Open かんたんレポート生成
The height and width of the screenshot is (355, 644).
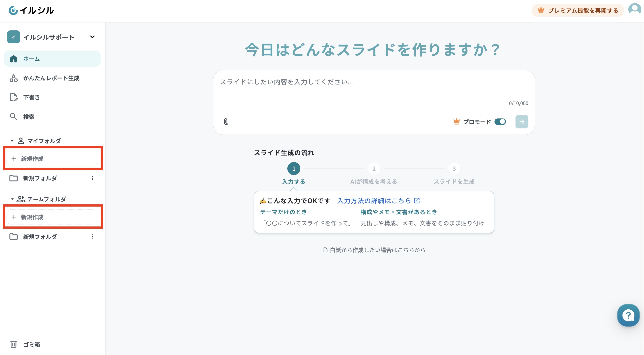click(x=52, y=78)
